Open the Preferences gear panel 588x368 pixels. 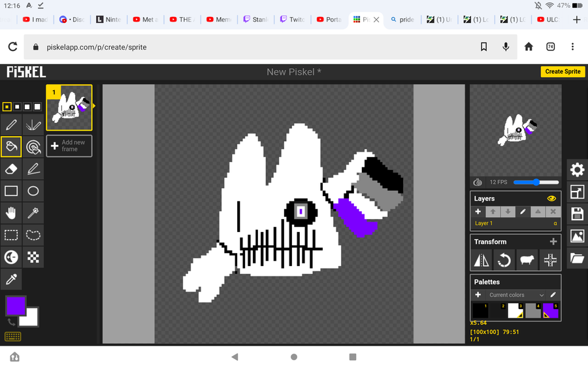(577, 170)
